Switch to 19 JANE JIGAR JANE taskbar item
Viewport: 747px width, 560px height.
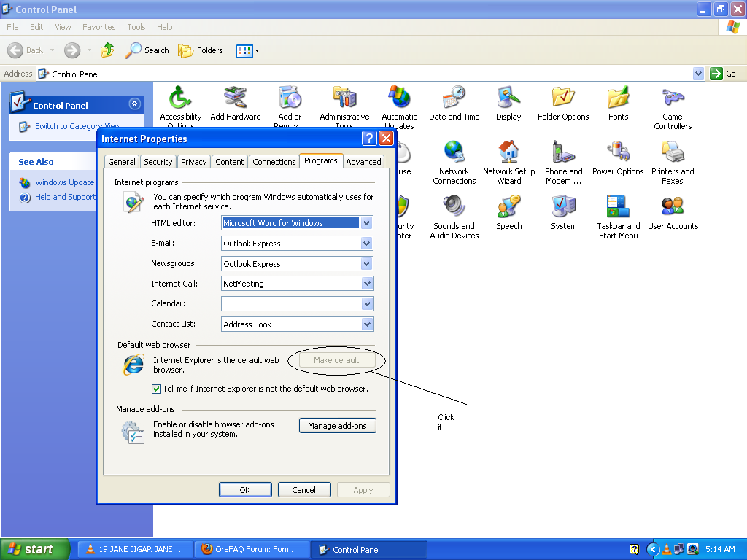click(x=135, y=549)
